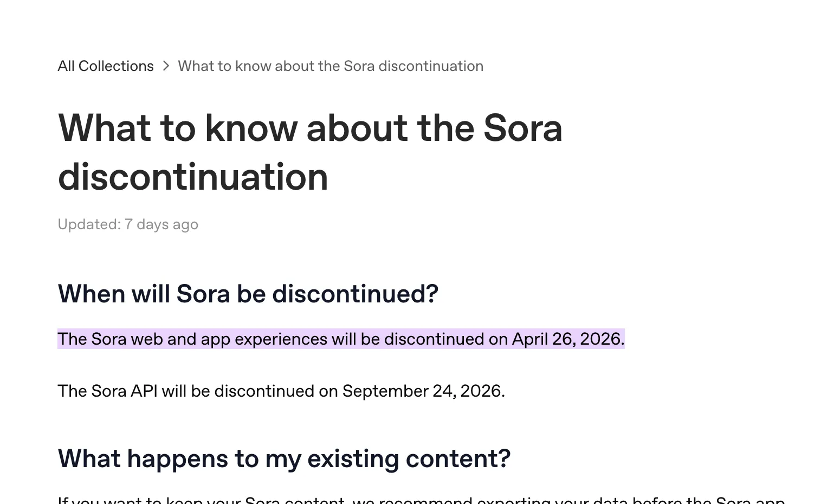Select the breadcrumb entry for the current article
This screenshot has height=504, width=840.
[x=331, y=66]
